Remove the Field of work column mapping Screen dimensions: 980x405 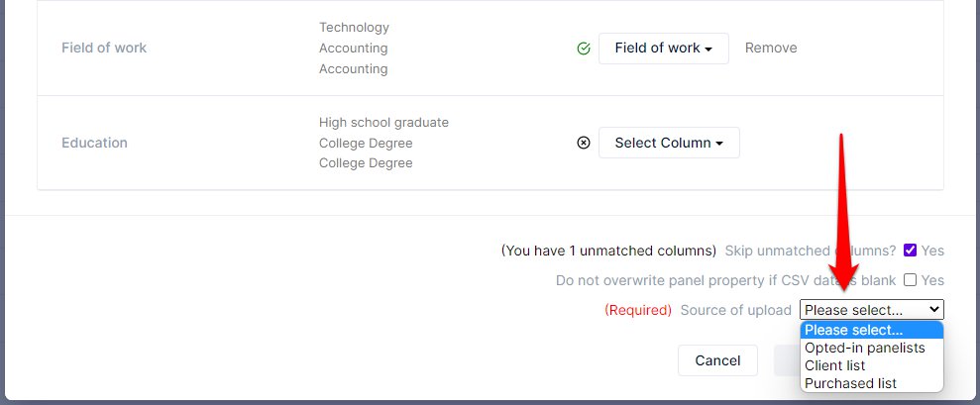tap(771, 49)
